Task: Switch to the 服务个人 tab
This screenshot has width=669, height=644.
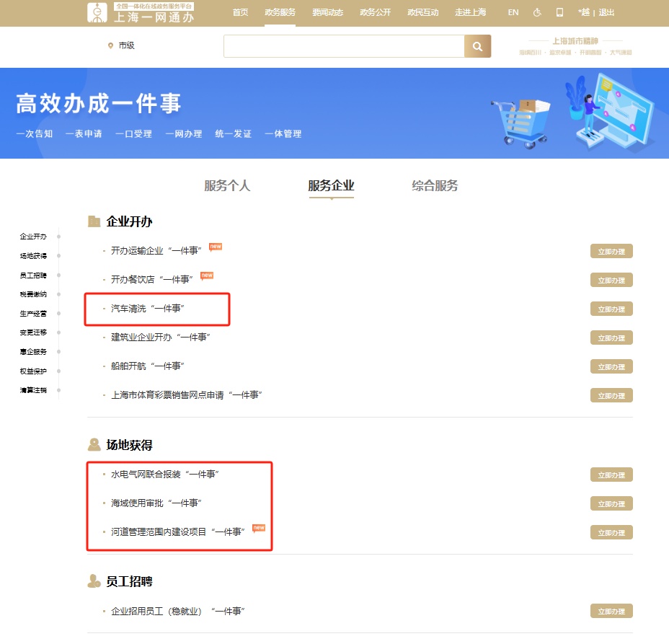Action: pyautogui.click(x=227, y=186)
